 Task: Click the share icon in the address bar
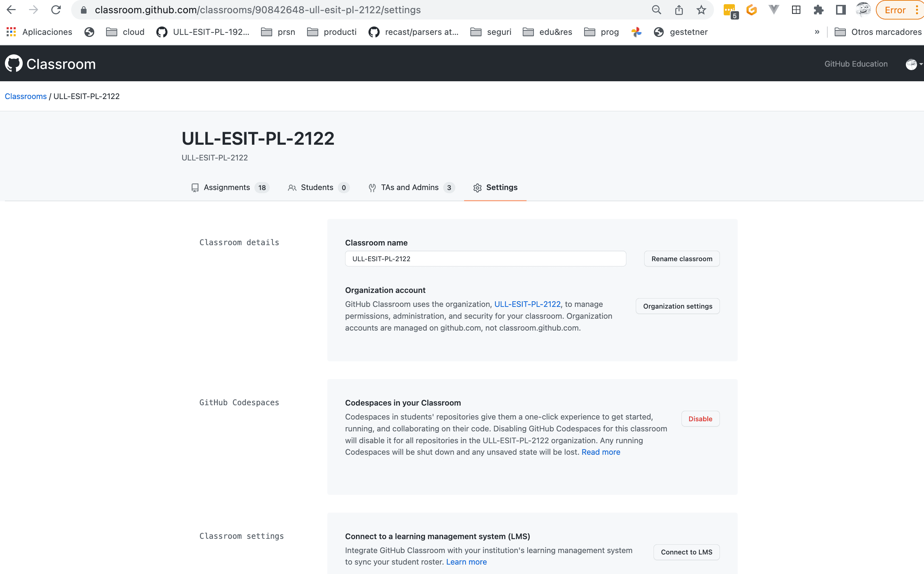pos(679,10)
